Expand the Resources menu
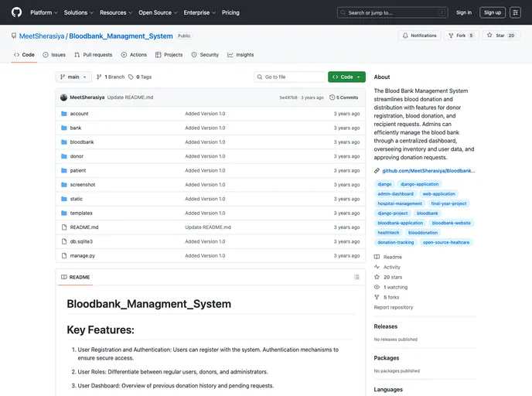The image size is (532, 396). tap(116, 12)
